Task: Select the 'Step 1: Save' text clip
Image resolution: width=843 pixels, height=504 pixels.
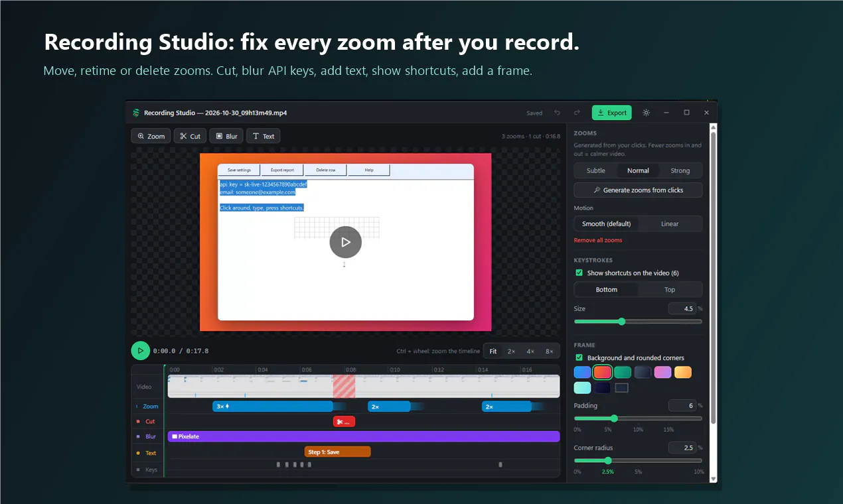Action: [337, 452]
